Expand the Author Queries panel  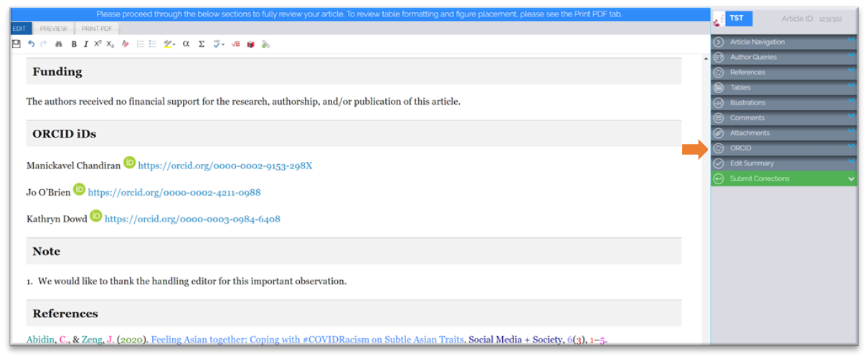(783, 57)
